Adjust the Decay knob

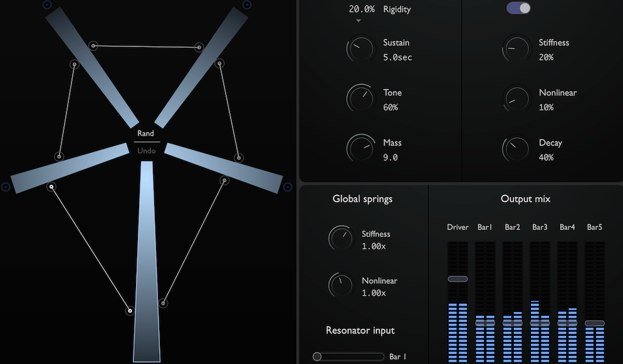[x=516, y=148]
